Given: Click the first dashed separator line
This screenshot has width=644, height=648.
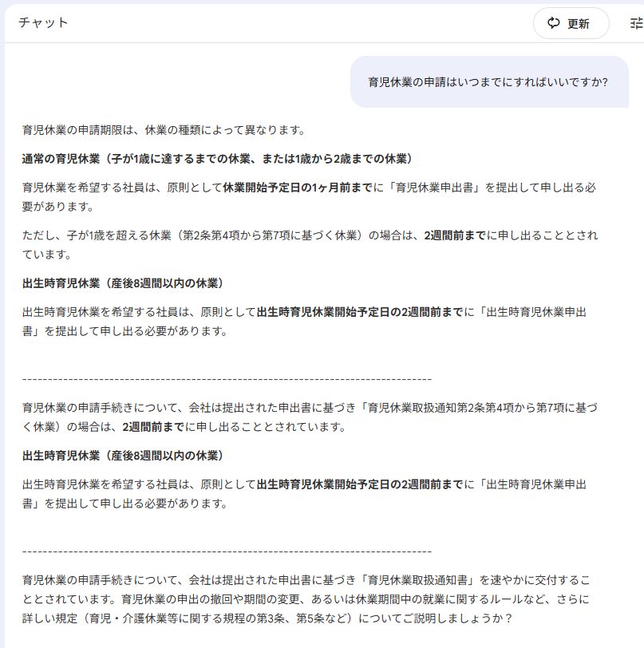Looking at the screenshot, I should (x=227, y=379).
